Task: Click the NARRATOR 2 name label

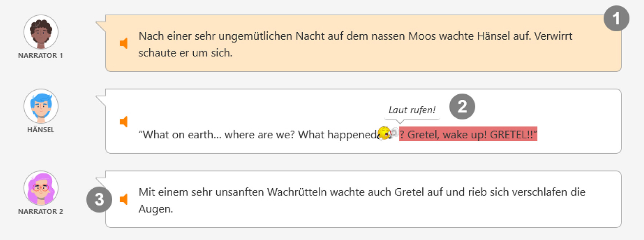Action: click(41, 212)
